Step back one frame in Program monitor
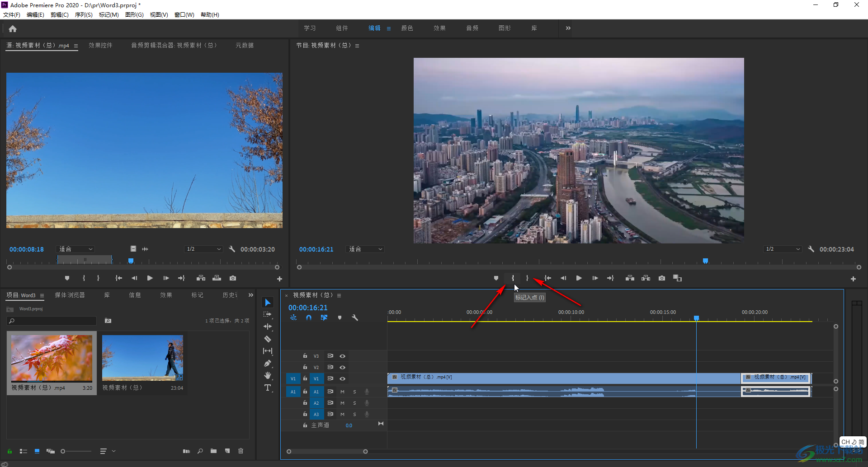Image resolution: width=868 pixels, height=467 pixels. point(563,278)
